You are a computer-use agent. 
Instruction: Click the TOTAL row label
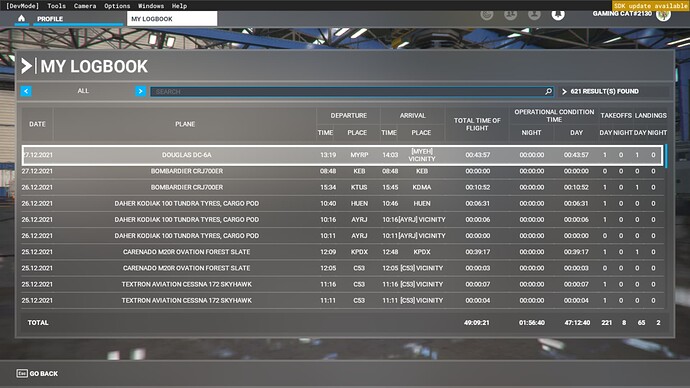tap(38, 322)
